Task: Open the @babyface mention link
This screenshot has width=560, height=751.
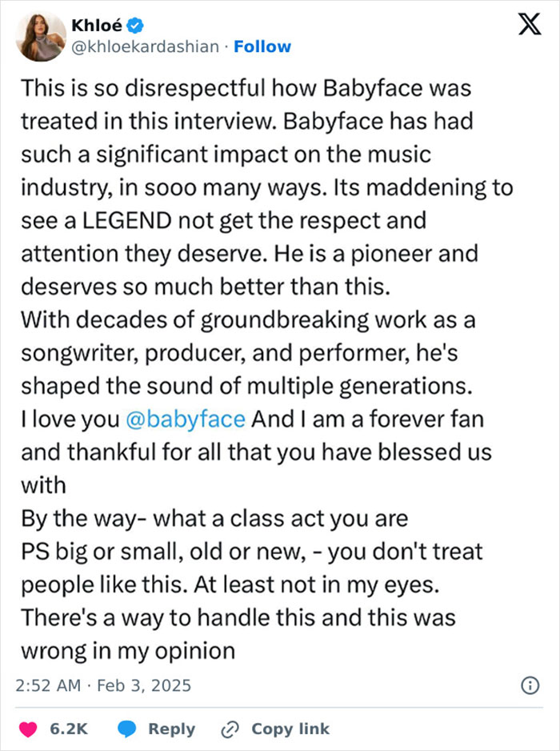Action: pos(186,418)
